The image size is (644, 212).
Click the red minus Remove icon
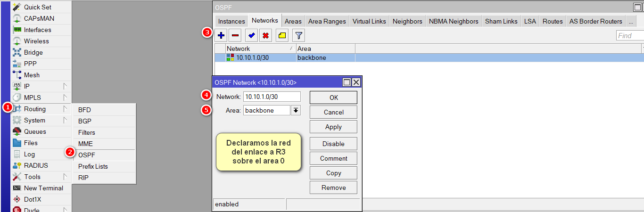coord(236,35)
